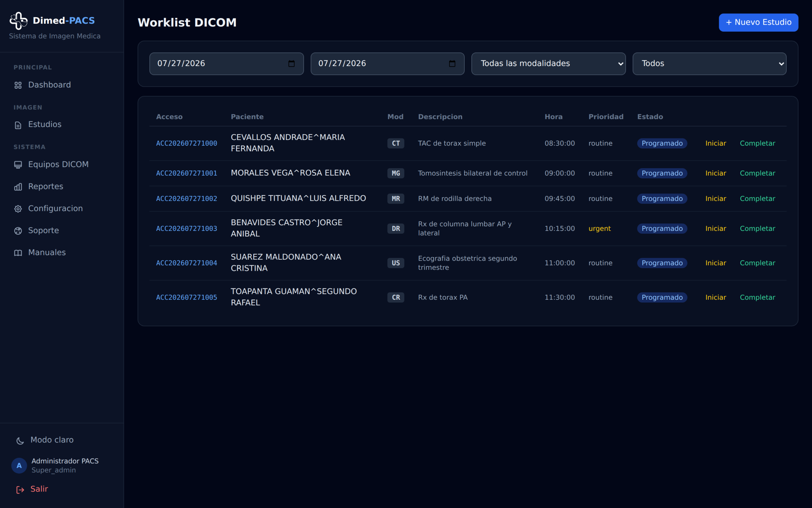This screenshot has width=812, height=508.
Task: Click patient name MORALES VEGA^ROSA ELENA
Action: coord(290,173)
